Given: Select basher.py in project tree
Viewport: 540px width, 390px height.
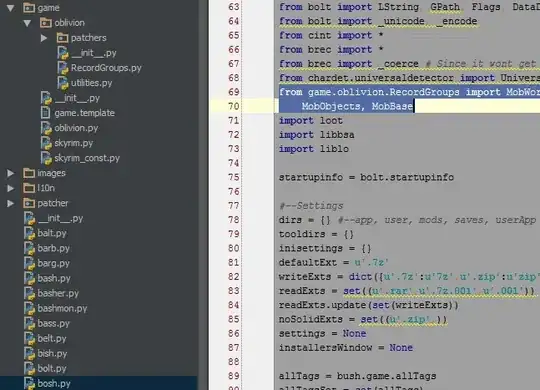Looking at the screenshot, I should (58, 293).
